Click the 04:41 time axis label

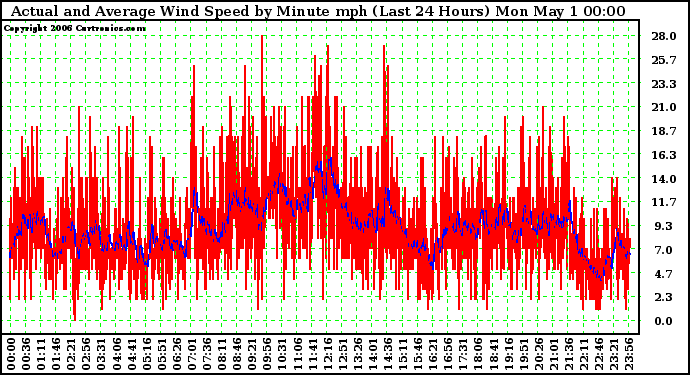(x=131, y=354)
